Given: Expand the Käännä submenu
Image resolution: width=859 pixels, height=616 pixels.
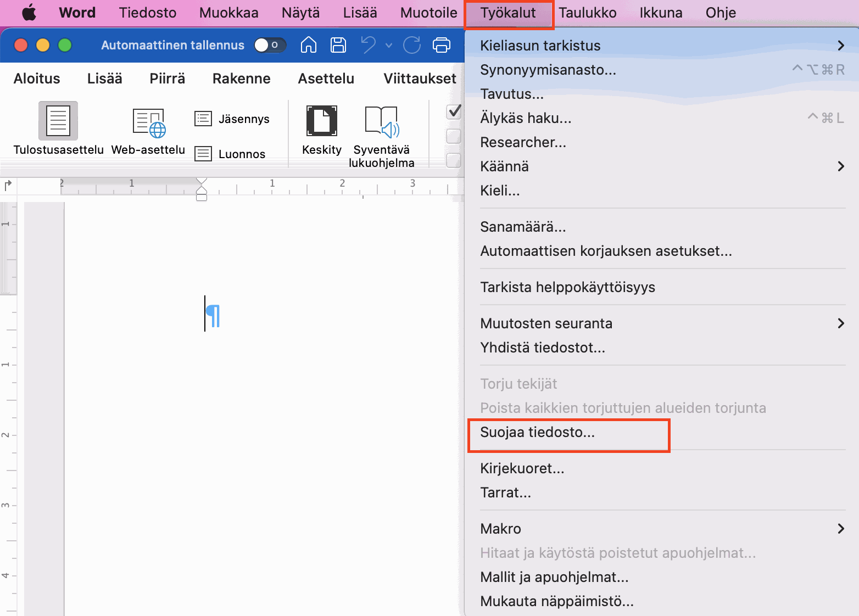Looking at the screenshot, I should point(662,166).
